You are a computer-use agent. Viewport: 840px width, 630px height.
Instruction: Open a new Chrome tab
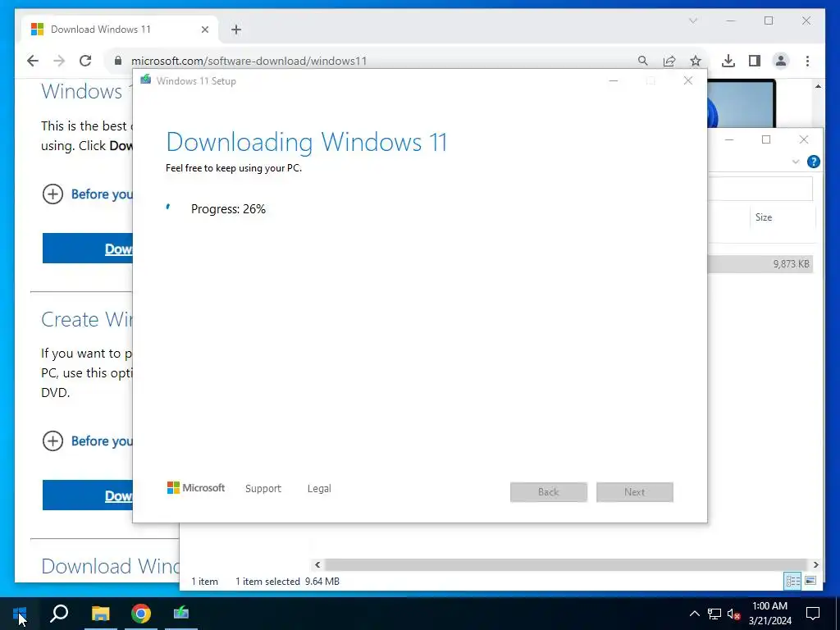(x=236, y=30)
